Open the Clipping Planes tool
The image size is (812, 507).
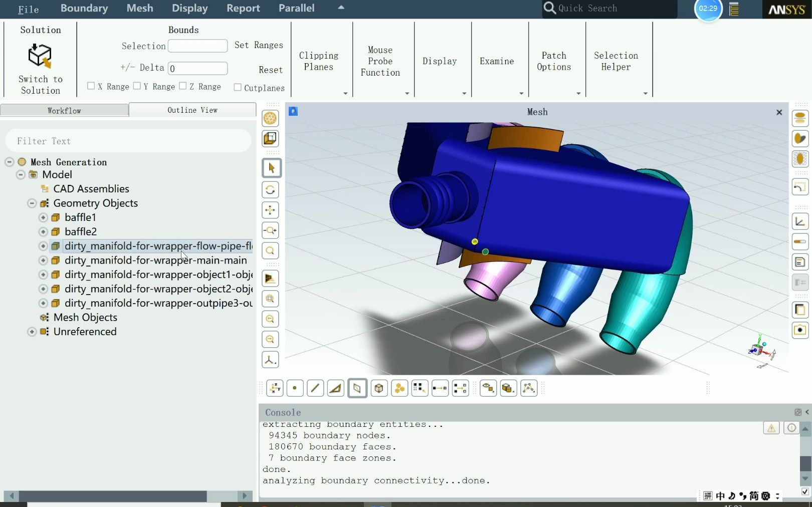pos(319,61)
